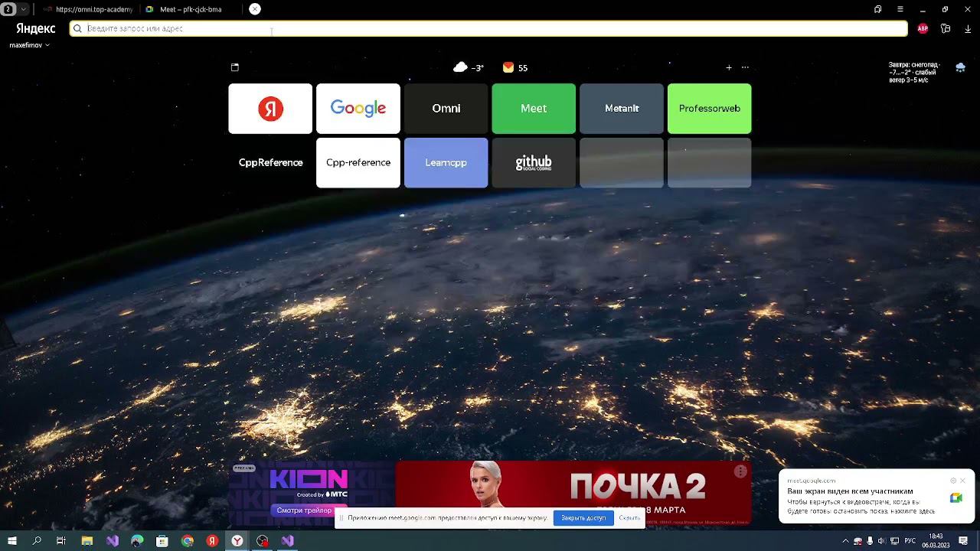Open the tab group counter showing 2
Image resolution: width=980 pixels, height=551 pixels.
(9, 9)
